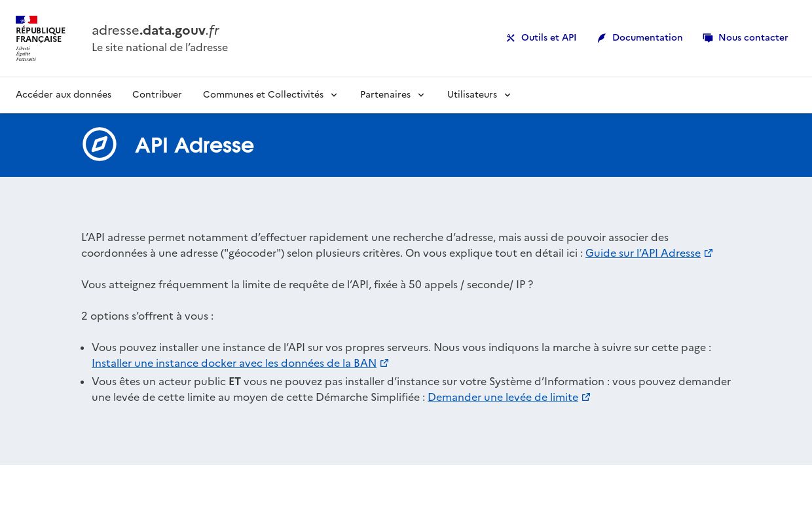Click the Outils et API crossed-tools icon
Image resolution: width=812 pixels, height=524 pixels.
tap(511, 38)
